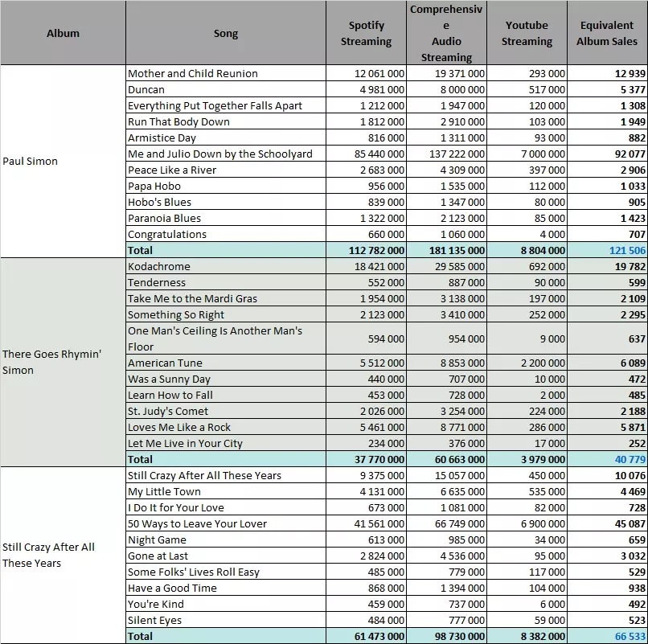Viewport: 648px width, 644px height.
Task: Click the 'Still Crazy After All These Years' album cell
Action: click(x=63, y=555)
